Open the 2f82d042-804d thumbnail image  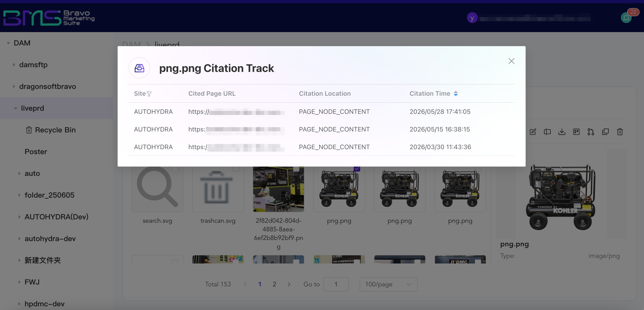(278, 189)
